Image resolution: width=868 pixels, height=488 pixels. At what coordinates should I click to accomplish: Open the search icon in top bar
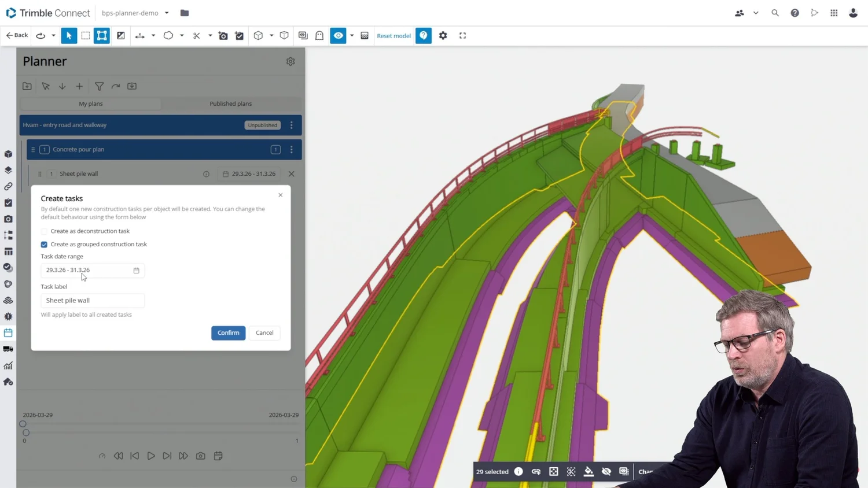pyautogui.click(x=775, y=13)
